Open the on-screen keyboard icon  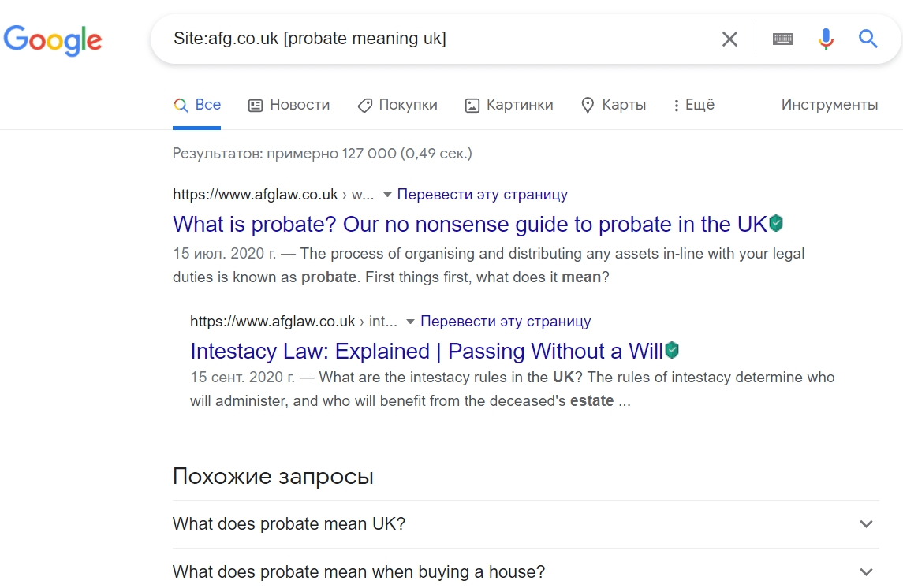(x=782, y=39)
